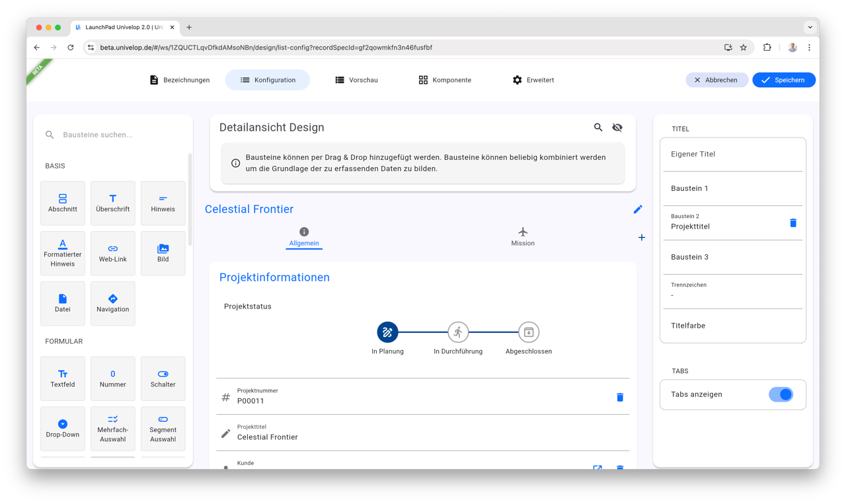Add the Abschnitt building block
846x504 pixels.
point(63,203)
